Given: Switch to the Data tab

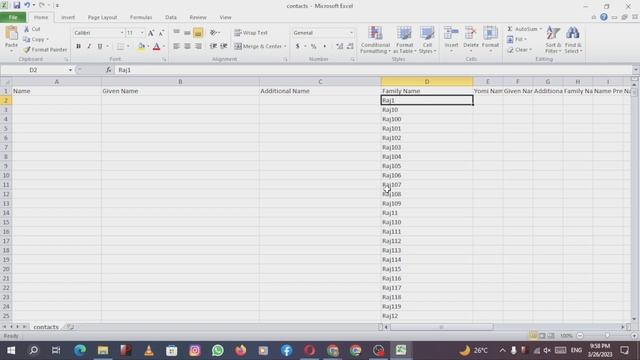Looking at the screenshot, I should click(x=171, y=18).
